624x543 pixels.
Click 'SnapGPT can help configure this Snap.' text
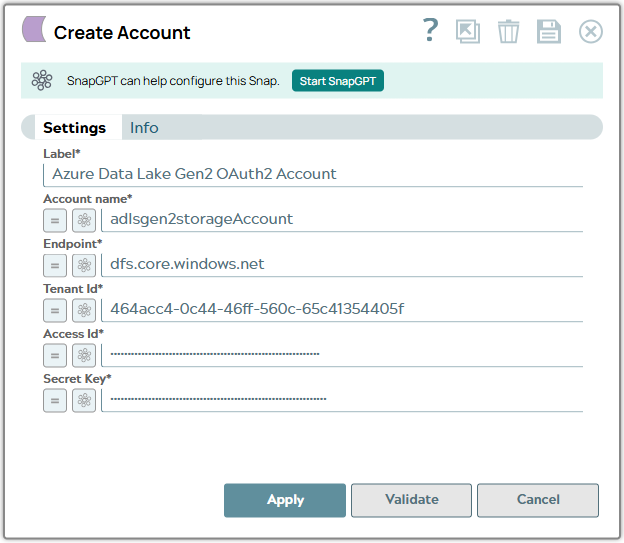173,81
